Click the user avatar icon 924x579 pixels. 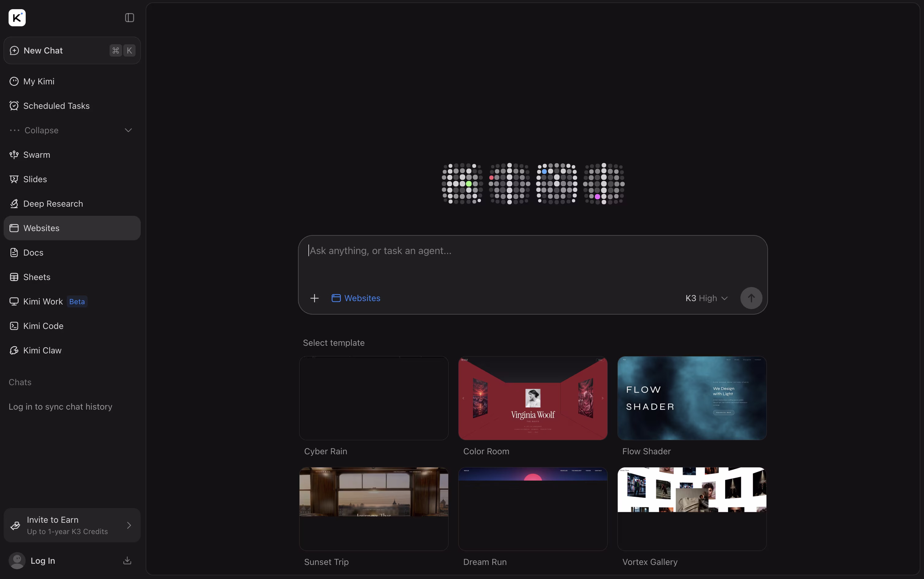17,561
